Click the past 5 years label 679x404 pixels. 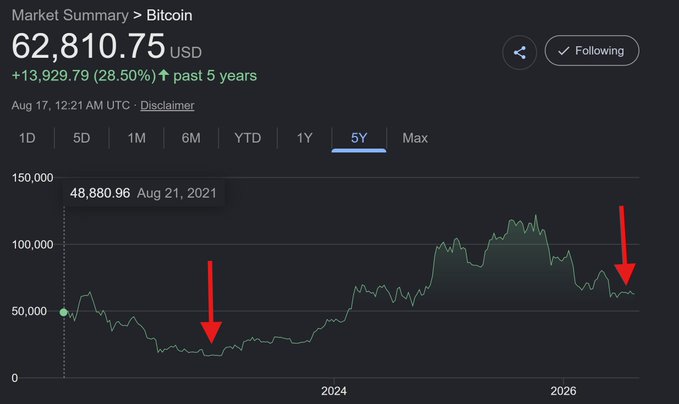[215, 76]
